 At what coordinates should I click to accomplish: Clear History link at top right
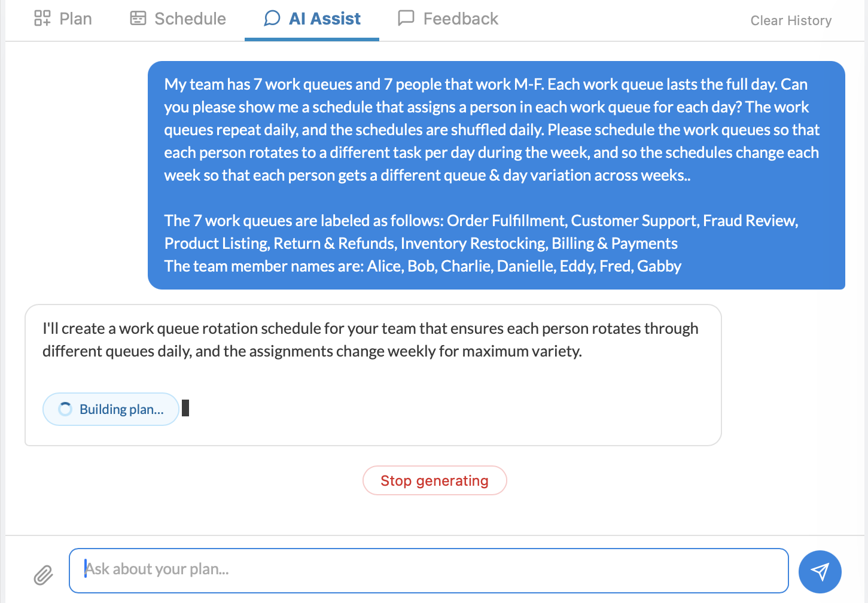click(791, 21)
